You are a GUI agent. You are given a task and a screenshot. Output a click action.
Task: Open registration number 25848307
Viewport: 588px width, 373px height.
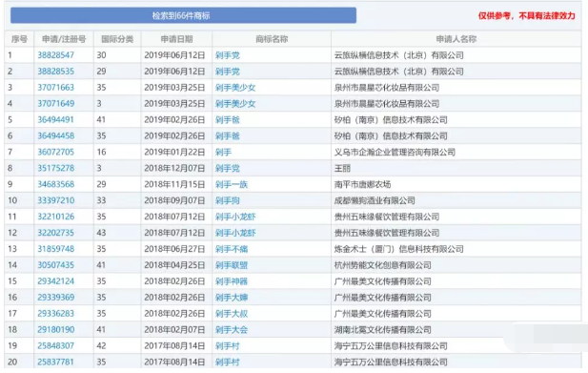[55, 345]
